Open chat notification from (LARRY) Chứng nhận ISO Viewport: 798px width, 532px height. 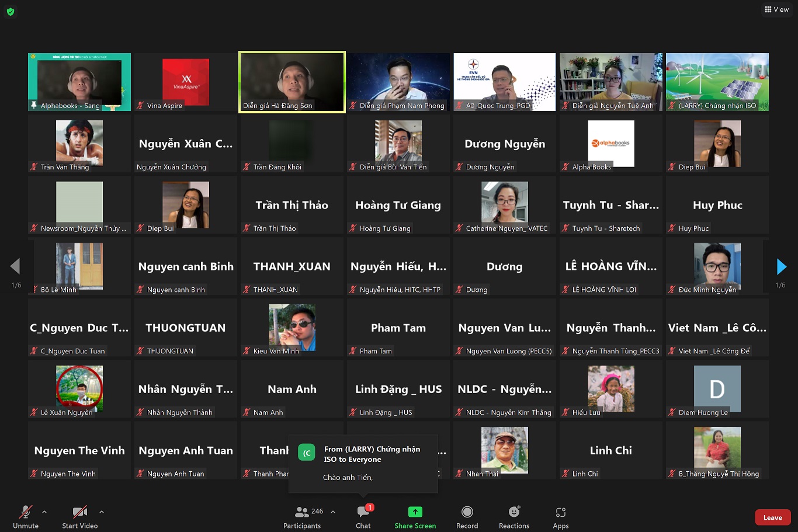[363, 464]
